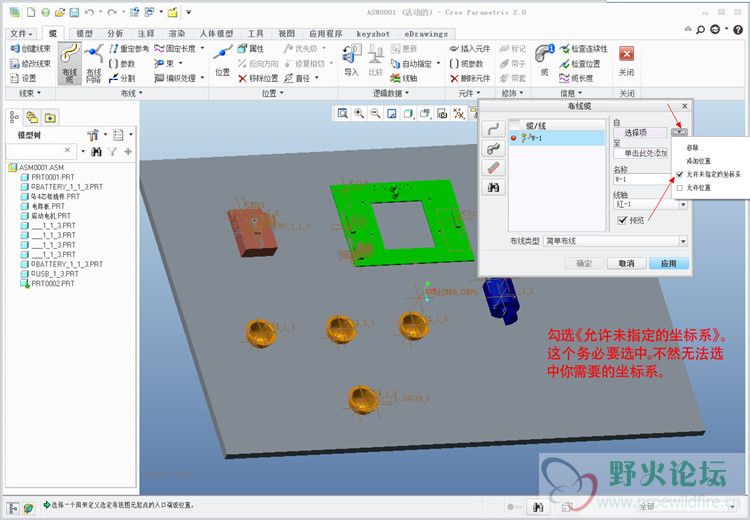Open the cable info (缆) icon in the Info group
Viewport: 750px width, 520px height.
[544, 61]
